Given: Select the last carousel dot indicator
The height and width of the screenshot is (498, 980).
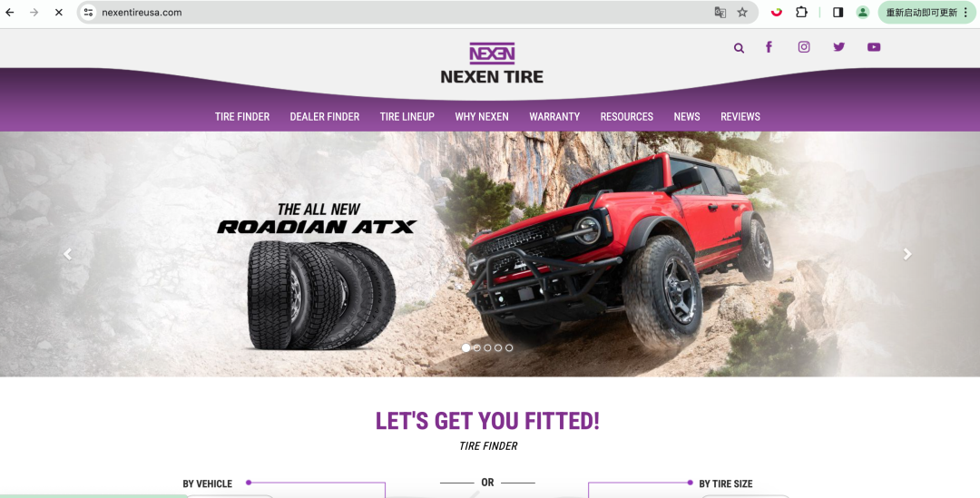Looking at the screenshot, I should coord(509,348).
